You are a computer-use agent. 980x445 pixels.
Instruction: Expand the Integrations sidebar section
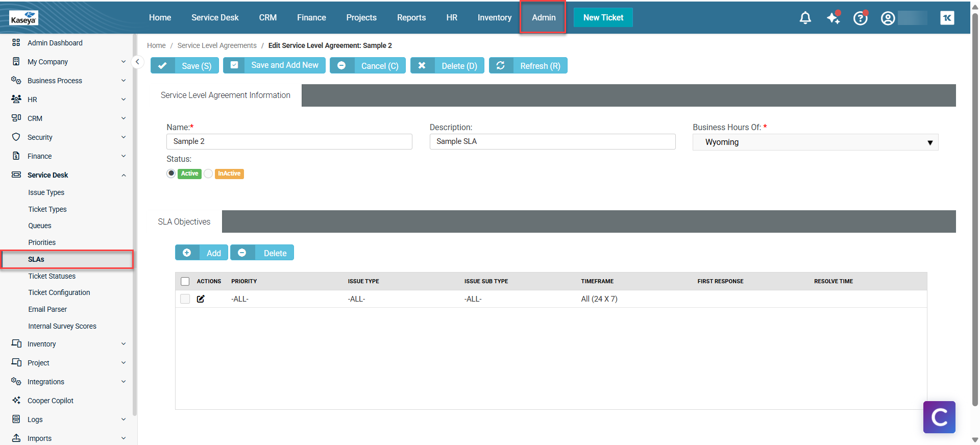point(123,381)
